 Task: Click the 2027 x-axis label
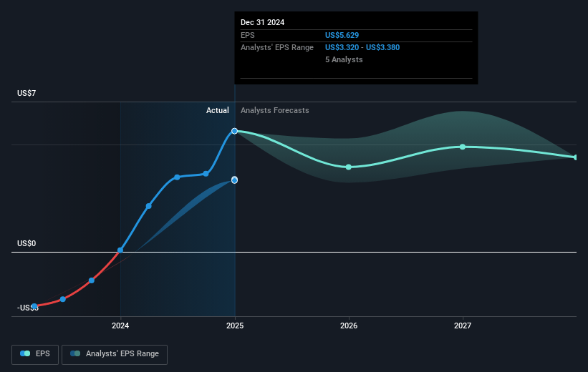pyautogui.click(x=463, y=325)
